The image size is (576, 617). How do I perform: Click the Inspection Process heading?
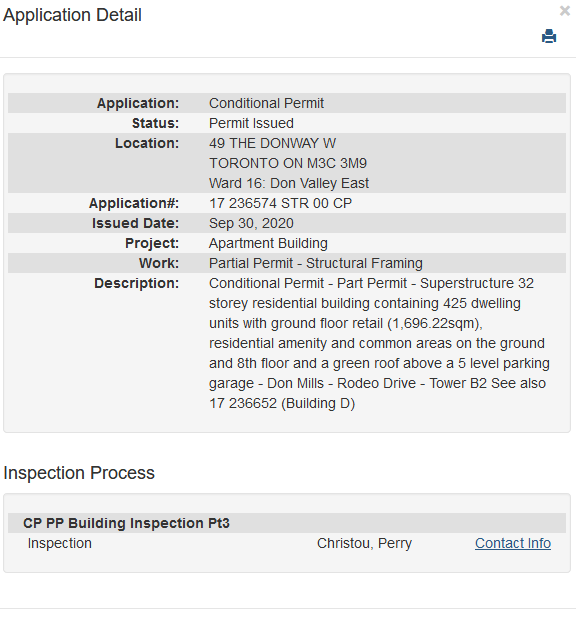click(x=79, y=473)
